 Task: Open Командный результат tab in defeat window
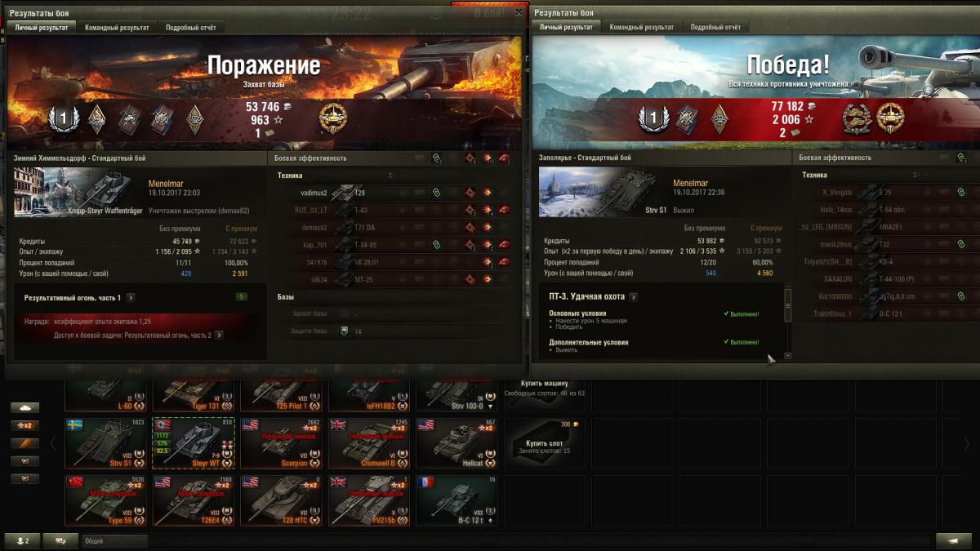coord(117,27)
